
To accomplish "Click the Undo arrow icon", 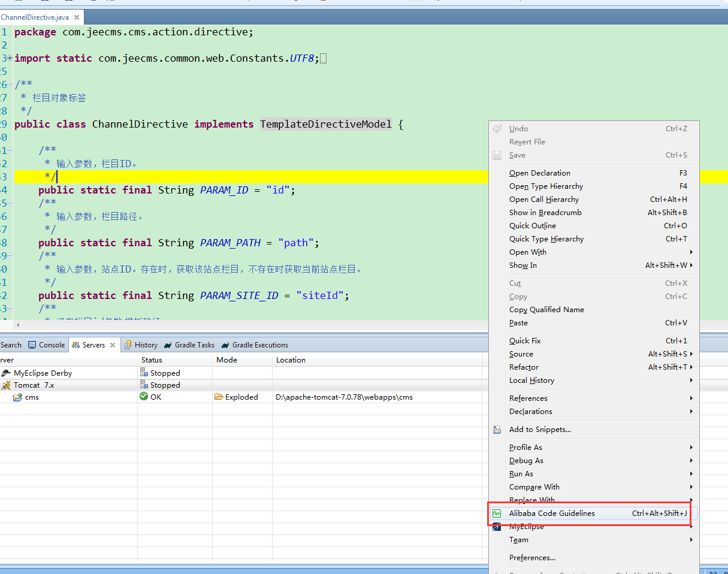I will [497, 129].
